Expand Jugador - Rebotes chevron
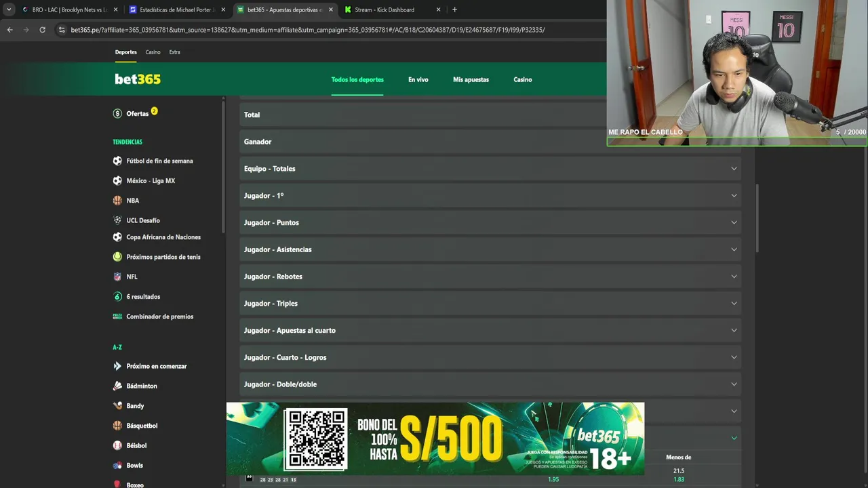This screenshot has height=488, width=868. click(x=734, y=277)
